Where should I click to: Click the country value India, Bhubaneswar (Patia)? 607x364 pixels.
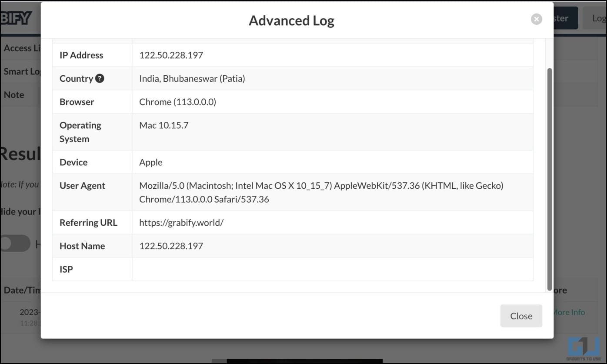tap(192, 79)
